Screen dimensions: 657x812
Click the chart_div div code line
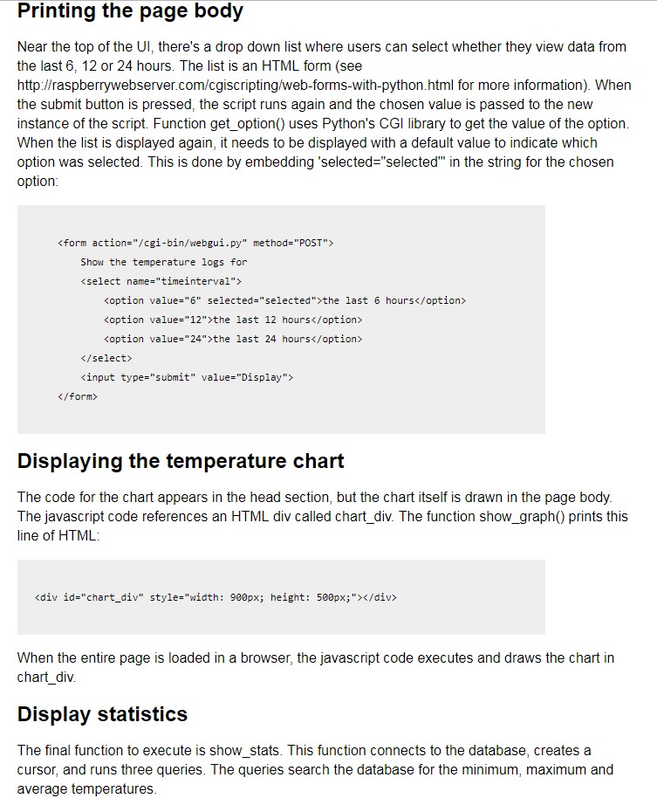[x=216, y=597]
